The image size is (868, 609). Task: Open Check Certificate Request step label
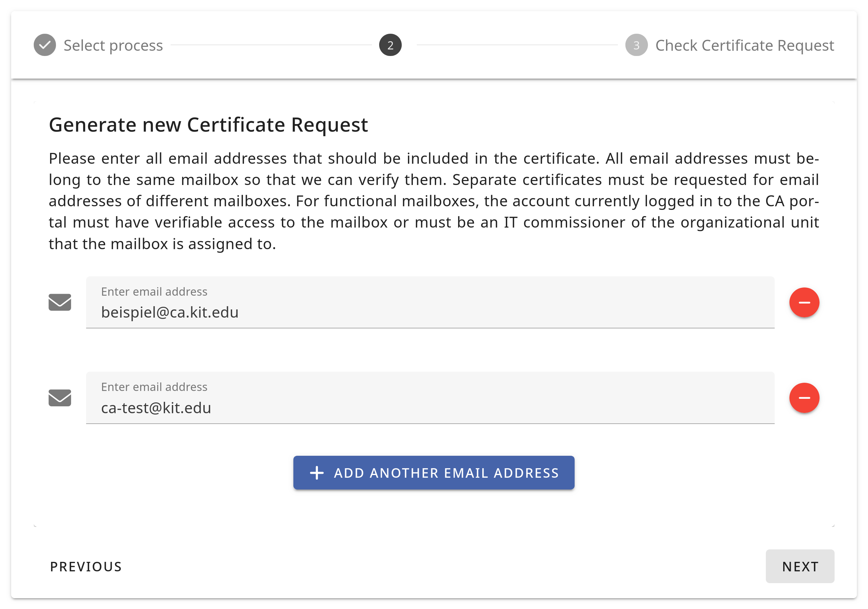[744, 46]
